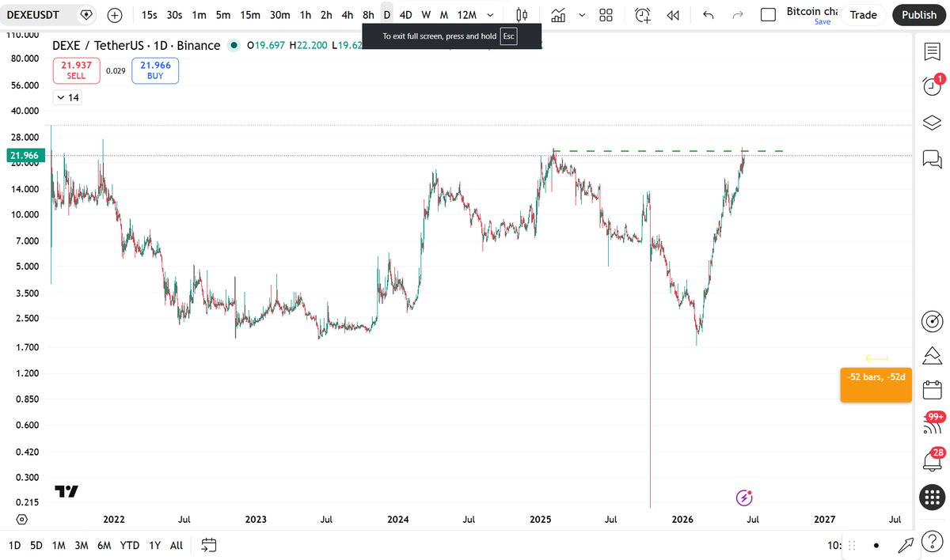Open the candlestick chart type selector
The width and height of the screenshot is (950, 560).
click(x=522, y=15)
